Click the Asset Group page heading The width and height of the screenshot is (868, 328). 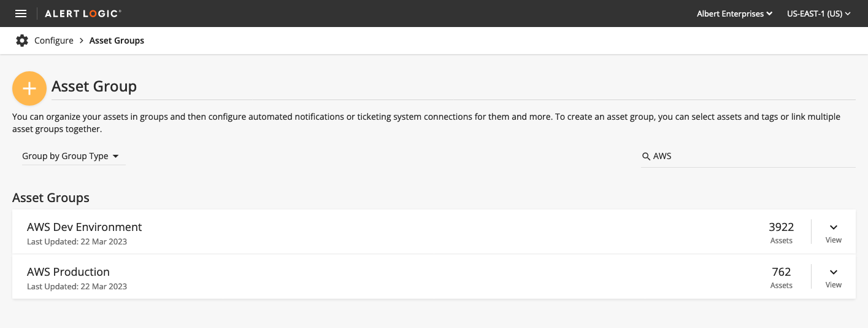click(94, 87)
